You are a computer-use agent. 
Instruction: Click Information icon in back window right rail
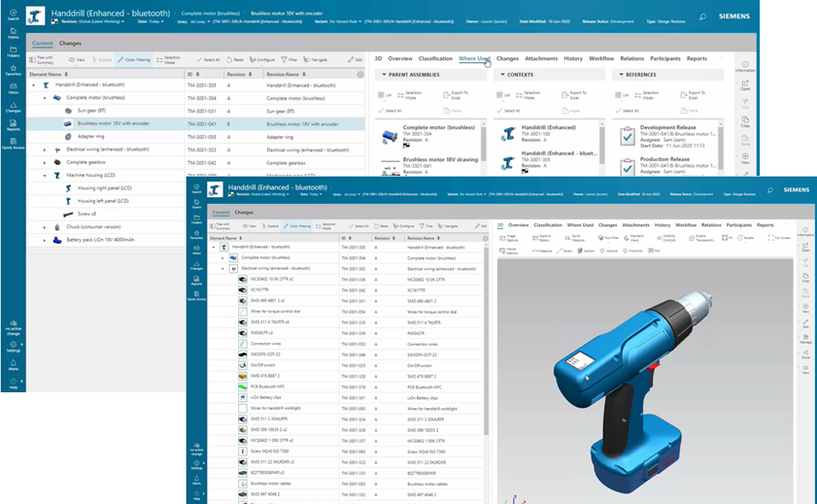[745, 66]
